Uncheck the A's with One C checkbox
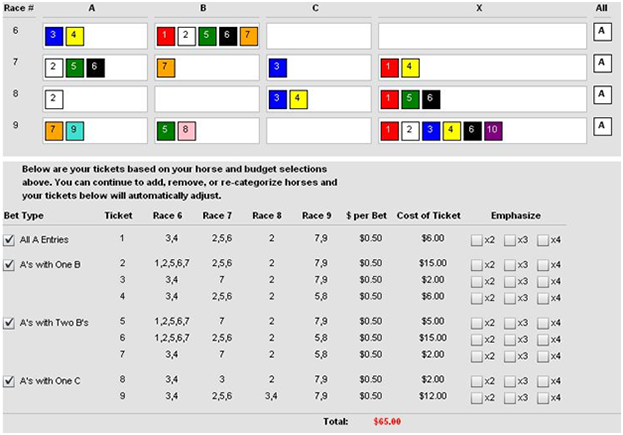Screen dimensions: 623x435 pos(9,380)
